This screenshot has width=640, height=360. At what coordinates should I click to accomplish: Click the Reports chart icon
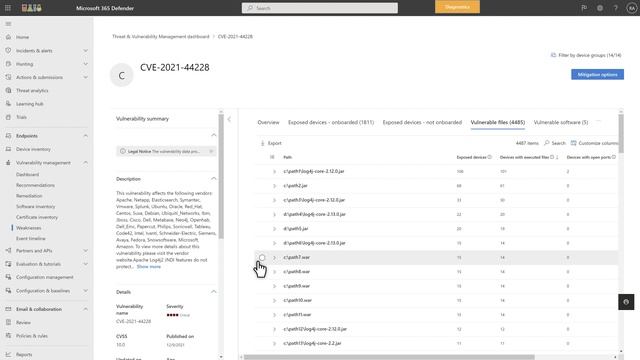click(x=8, y=354)
